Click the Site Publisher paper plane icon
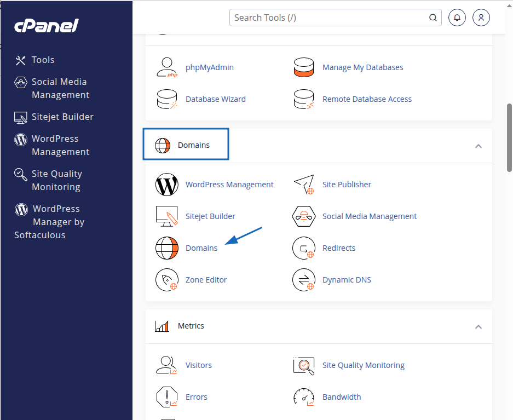 pos(304,185)
